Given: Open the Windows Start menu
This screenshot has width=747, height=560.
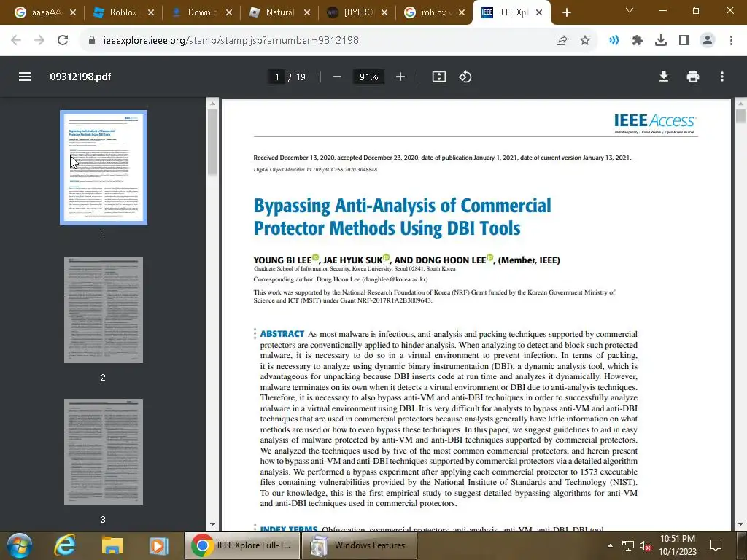Looking at the screenshot, I should click(19, 545).
